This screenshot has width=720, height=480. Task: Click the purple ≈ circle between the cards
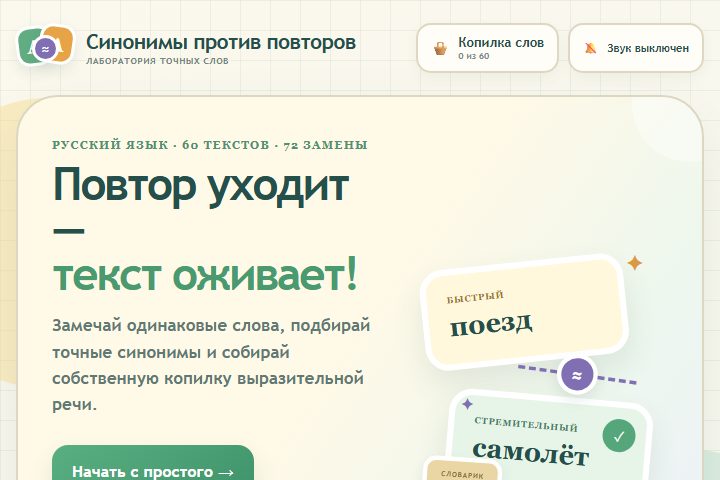[577, 375]
